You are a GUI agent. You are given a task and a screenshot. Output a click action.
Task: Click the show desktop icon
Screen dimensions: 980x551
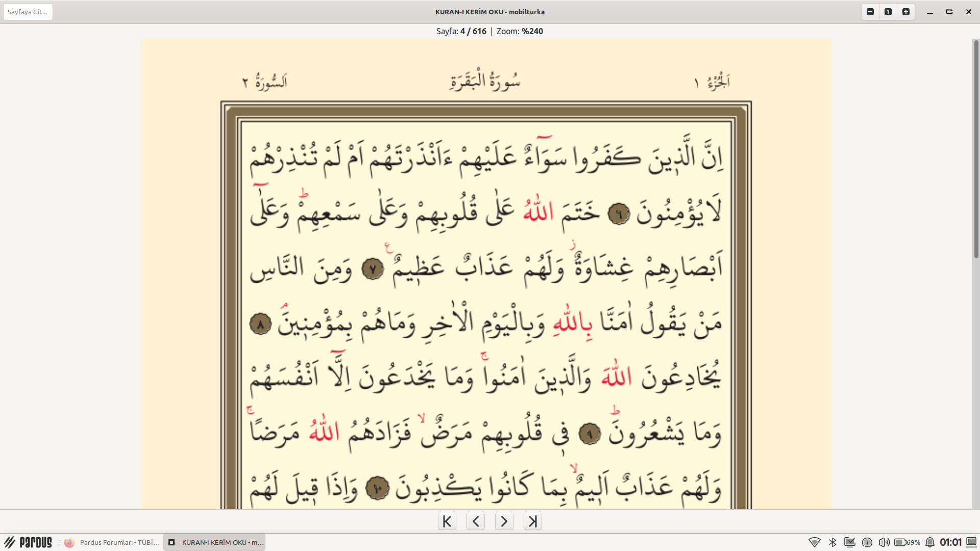pos(971,542)
